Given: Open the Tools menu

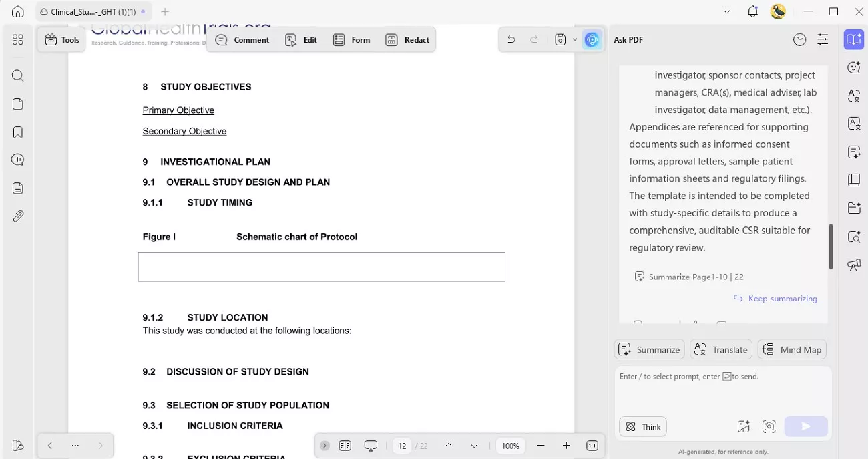Looking at the screenshot, I should click(61, 39).
